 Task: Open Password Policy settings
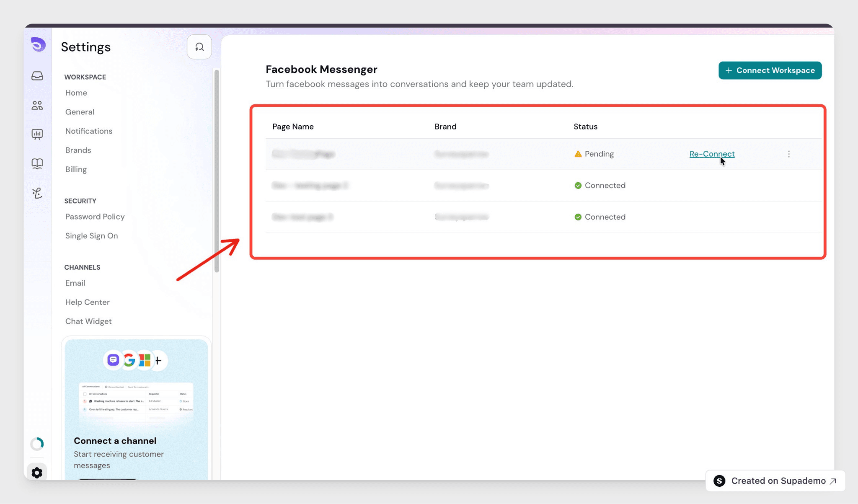pos(95,217)
